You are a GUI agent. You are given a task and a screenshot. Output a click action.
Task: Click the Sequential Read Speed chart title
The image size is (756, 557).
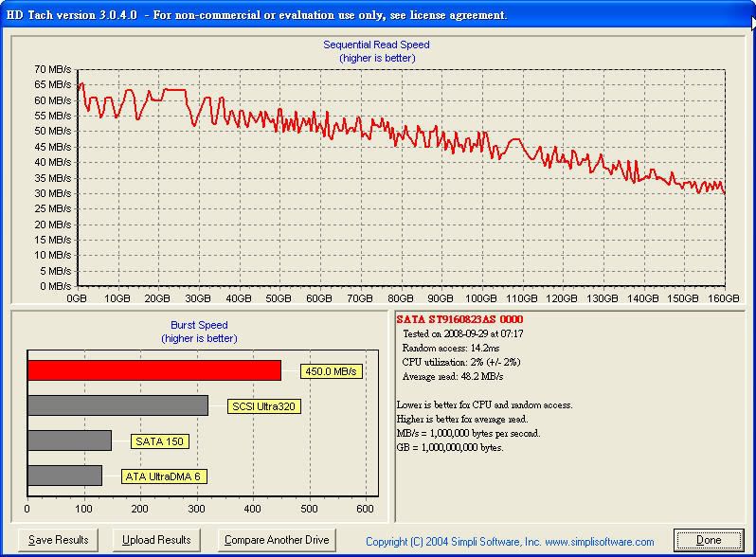coord(376,45)
